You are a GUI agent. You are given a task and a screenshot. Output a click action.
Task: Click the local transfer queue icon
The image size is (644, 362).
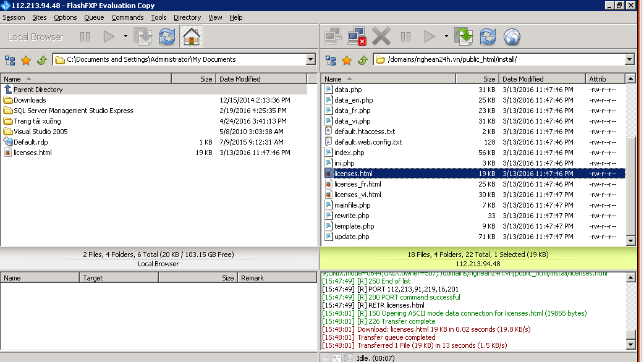pos(143,36)
